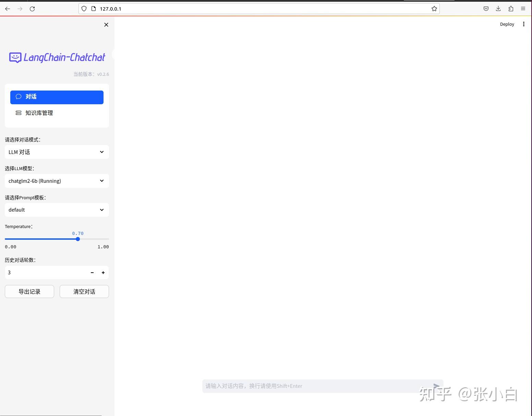Click the 请选择Prompt模板 label
Viewport: 532px width, 416px height.
(25, 198)
